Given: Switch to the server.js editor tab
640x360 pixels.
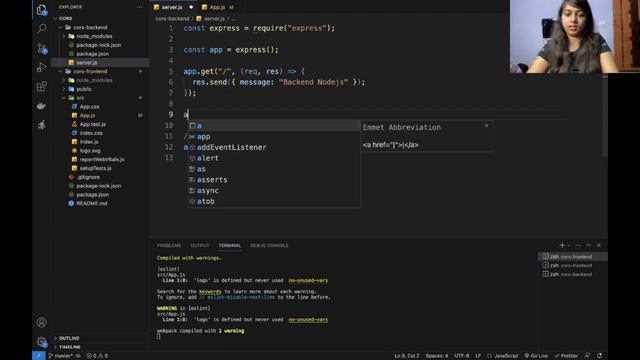Looking at the screenshot, I should pos(172,7).
